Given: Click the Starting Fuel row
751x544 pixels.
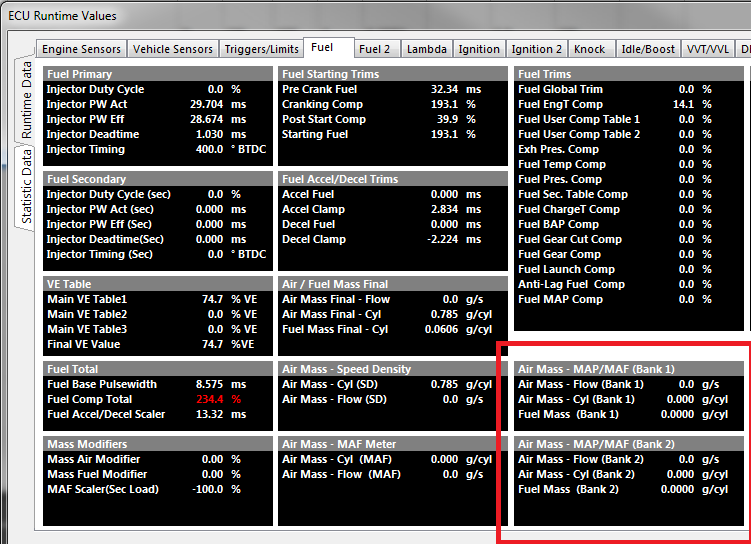Looking at the screenshot, I should click(x=393, y=134).
